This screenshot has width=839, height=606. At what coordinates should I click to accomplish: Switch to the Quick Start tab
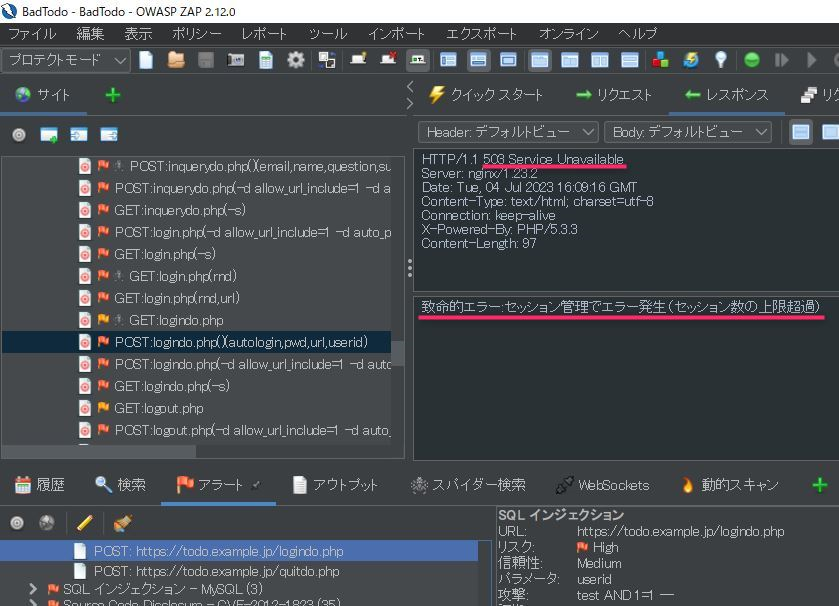[x=486, y=95]
